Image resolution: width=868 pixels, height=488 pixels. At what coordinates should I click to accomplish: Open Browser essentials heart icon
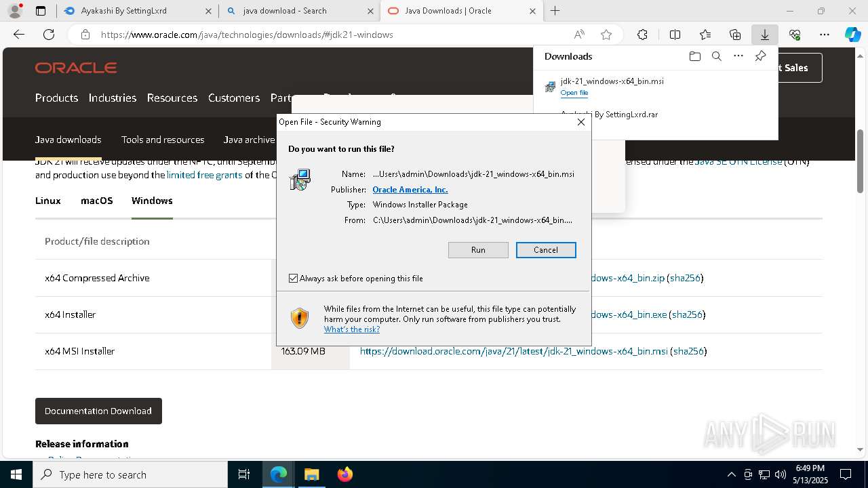point(795,35)
